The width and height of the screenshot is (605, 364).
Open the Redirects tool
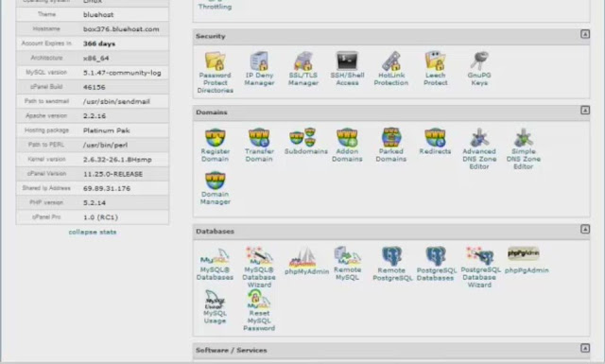[x=435, y=141]
